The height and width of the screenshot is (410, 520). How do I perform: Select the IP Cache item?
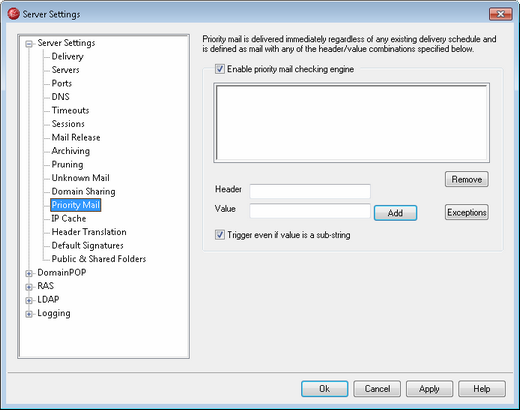click(69, 218)
